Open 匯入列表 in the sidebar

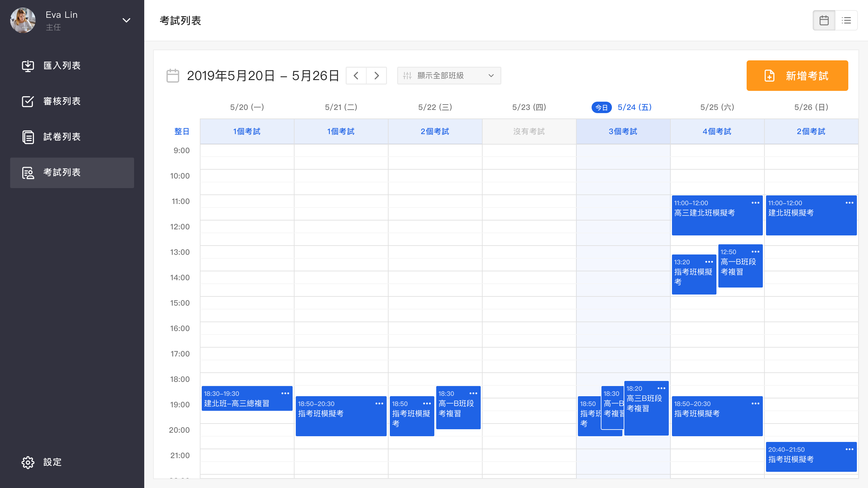point(62,65)
